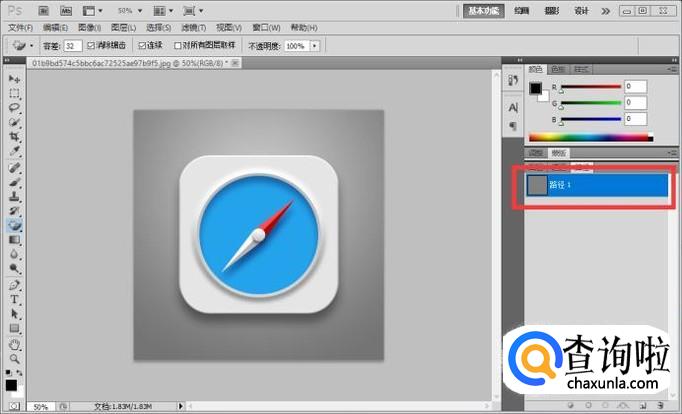682x414 pixels.
Task: Select the Rectangle shape tool
Action: (x=14, y=328)
